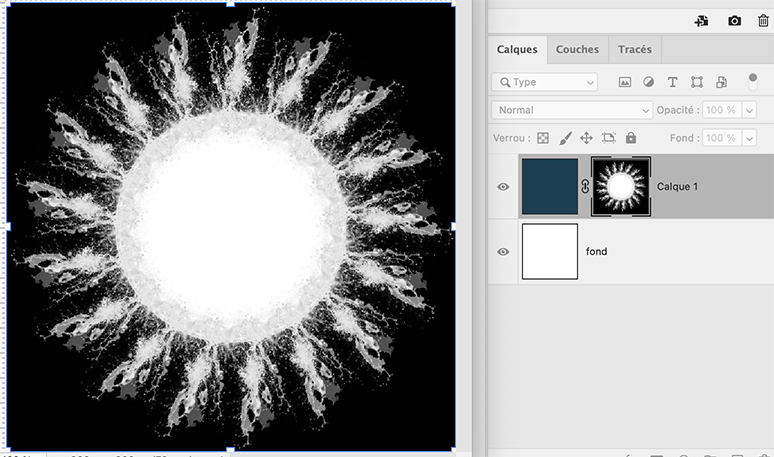Expand the Opacité slider dropdown arrow
The image size is (774, 457).
click(x=745, y=110)
